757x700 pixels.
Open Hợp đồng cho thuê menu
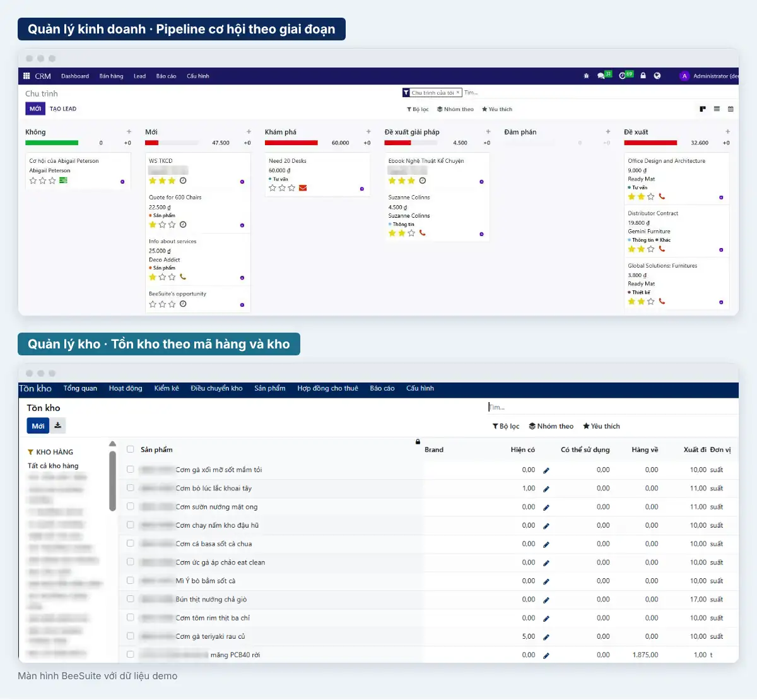[327, 388]
